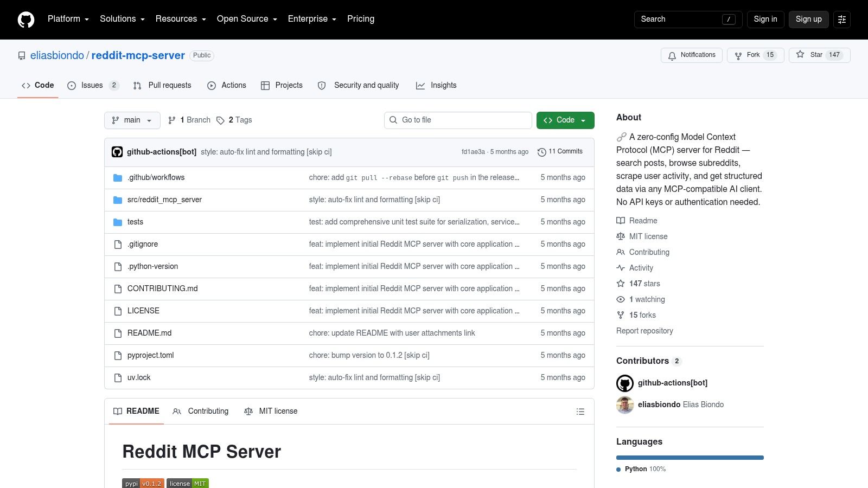Click the eliasbiondo owner link

click(x=57, y=55)
